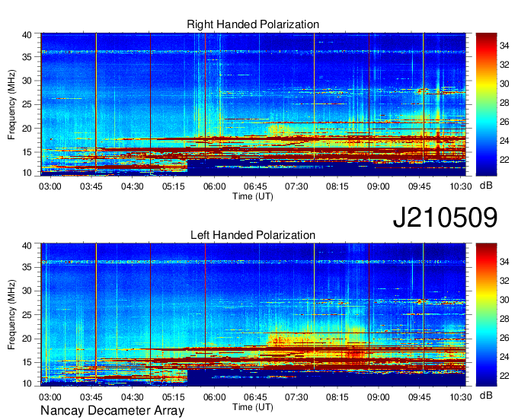Click the "dB" label of Left Handed color bar
518x420 pixels.
(486, 396)
